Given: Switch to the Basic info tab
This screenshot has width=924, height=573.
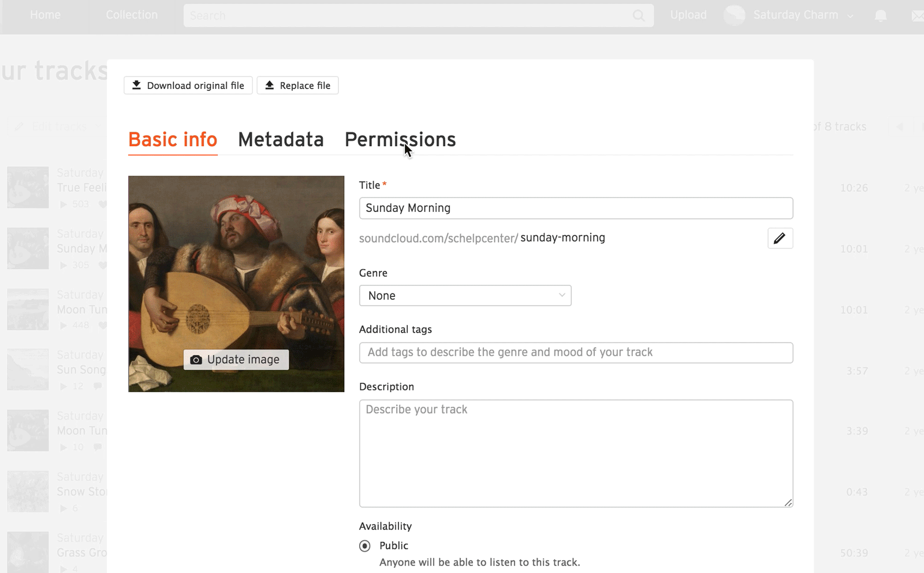Looking at the screenshot, I should (x=173, y=140).
